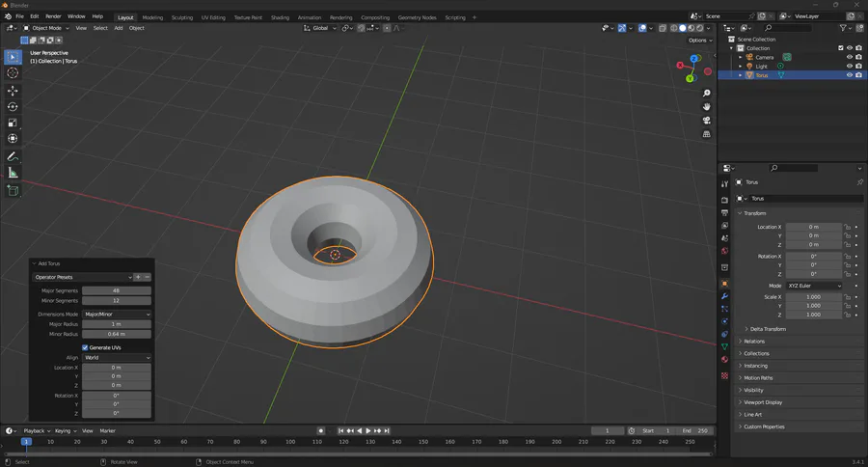Image resolution: width=868 pixels, height=467 pixels.
Task: Open the Render properties tab
Action: click(x=724, y=200)
